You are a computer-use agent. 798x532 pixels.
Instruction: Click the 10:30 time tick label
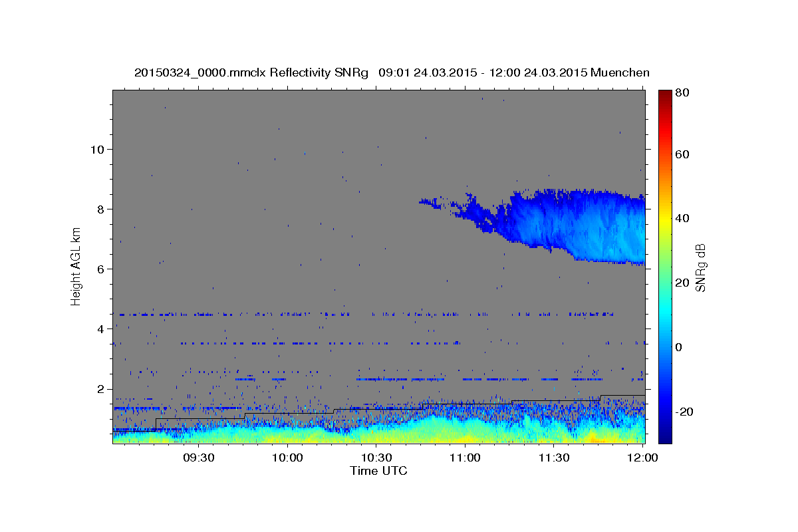376,458
